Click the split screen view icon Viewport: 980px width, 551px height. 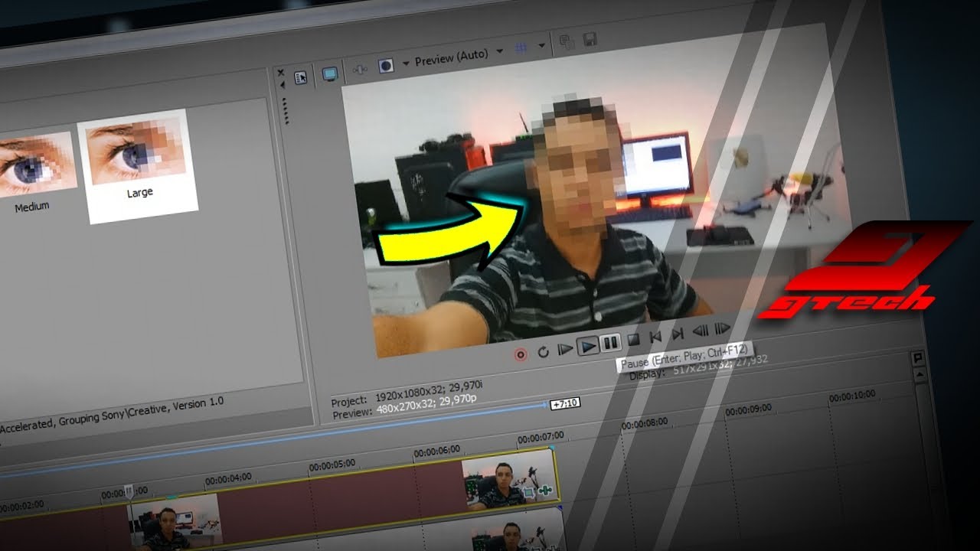385,66
